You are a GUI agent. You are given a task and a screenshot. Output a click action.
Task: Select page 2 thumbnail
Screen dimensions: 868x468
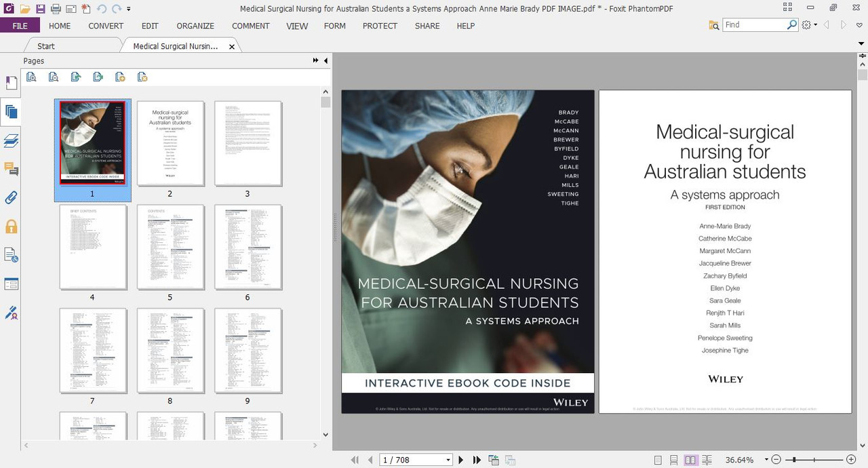(170, 143)
